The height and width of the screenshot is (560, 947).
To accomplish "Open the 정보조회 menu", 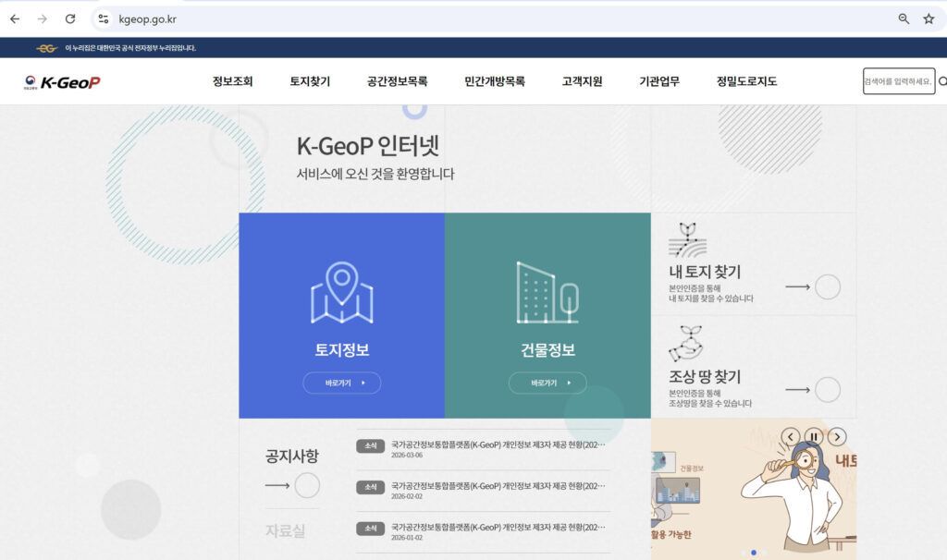I will 232,81.
